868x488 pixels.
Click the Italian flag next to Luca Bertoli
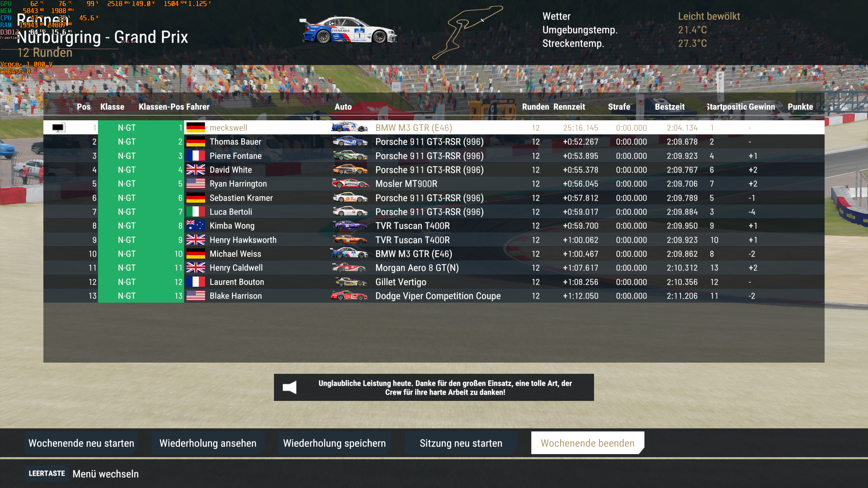coord(195,211)
